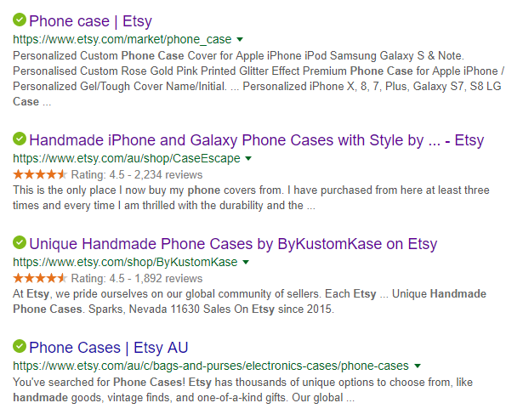This screenshot has width=523, height=420.
Task: Visit 'Unique Handmade Phone Cases by ByKustomKase' link
Action: [x=232, y=244]
